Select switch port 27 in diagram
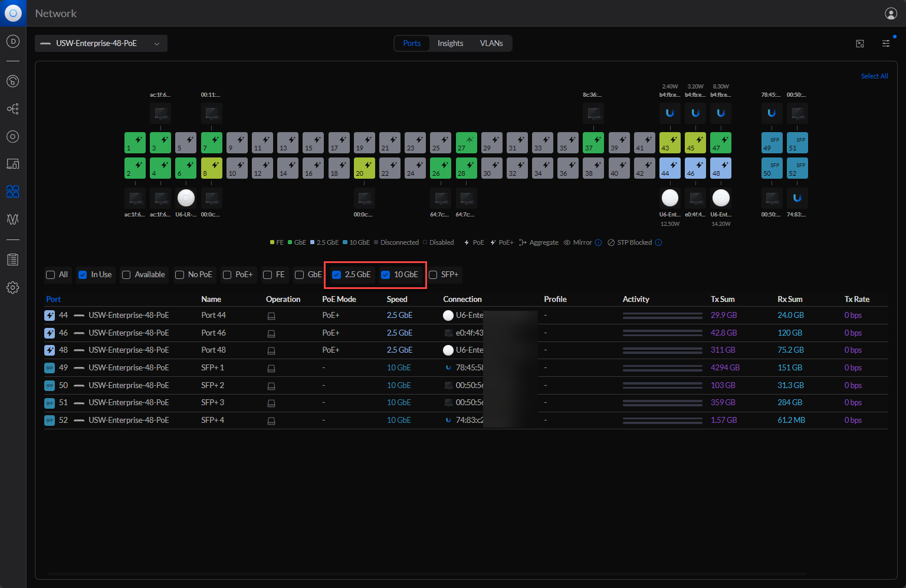906x588 pixels. [466, 143]
